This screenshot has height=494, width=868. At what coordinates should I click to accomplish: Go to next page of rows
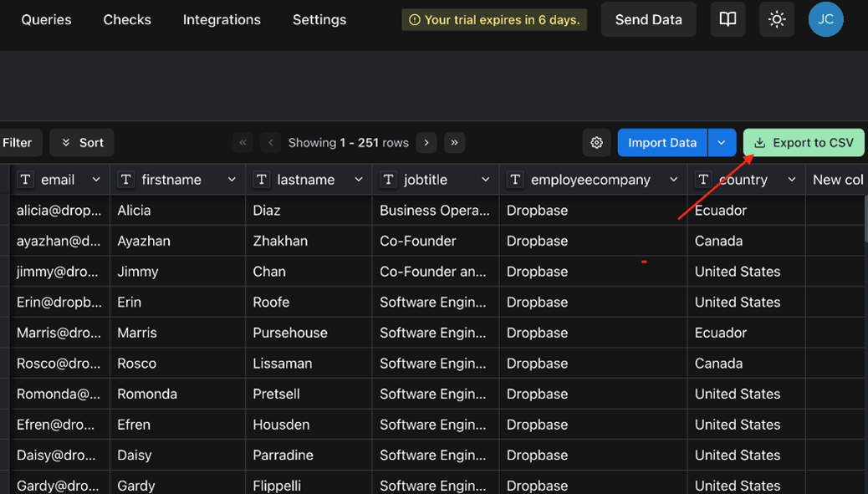(426, 143)
